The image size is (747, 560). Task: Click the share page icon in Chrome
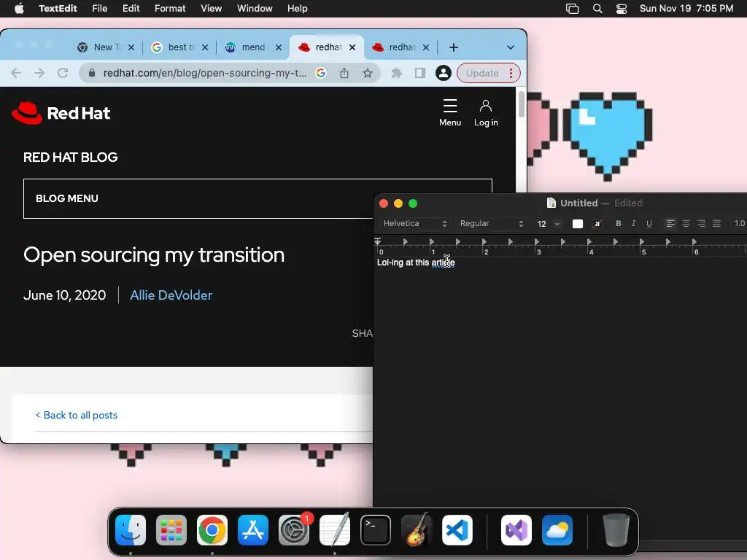(x=344, y=73)
